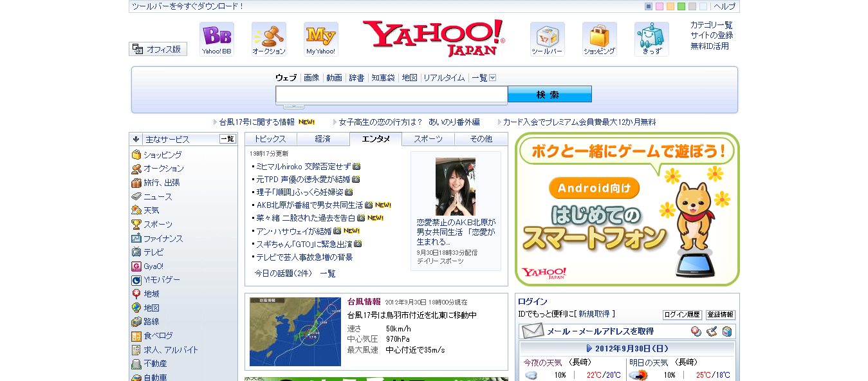Select the 知恵袋 search tab
The width and height of the screenshot is (868, 381).
tap(383, 78)
